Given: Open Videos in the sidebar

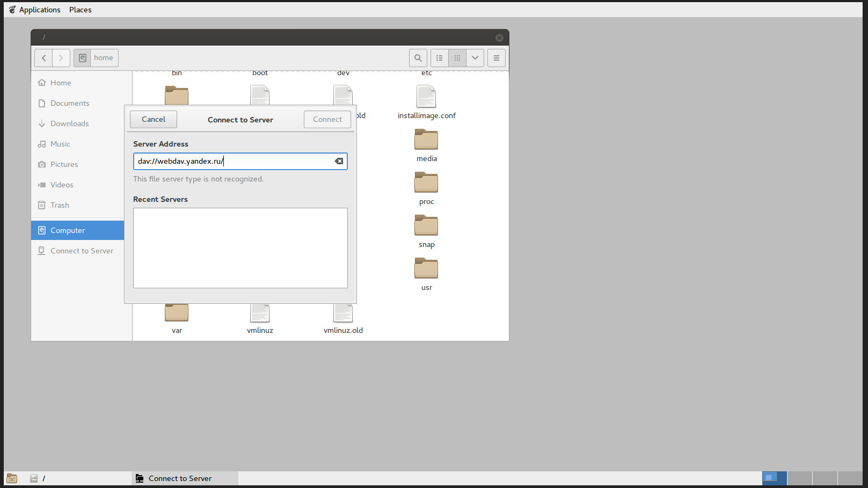Looking at the screenshot, I should tap(77, 185).
